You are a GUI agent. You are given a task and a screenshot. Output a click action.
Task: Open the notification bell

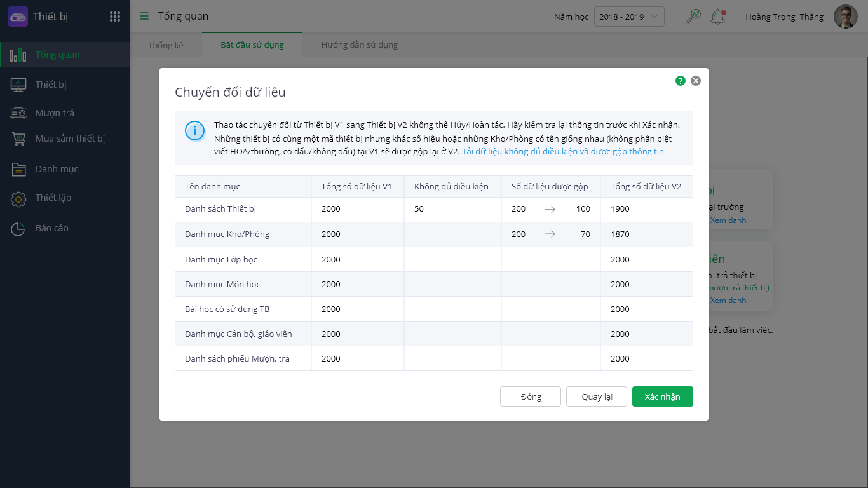pyautogui.click(x=718, y=17)
